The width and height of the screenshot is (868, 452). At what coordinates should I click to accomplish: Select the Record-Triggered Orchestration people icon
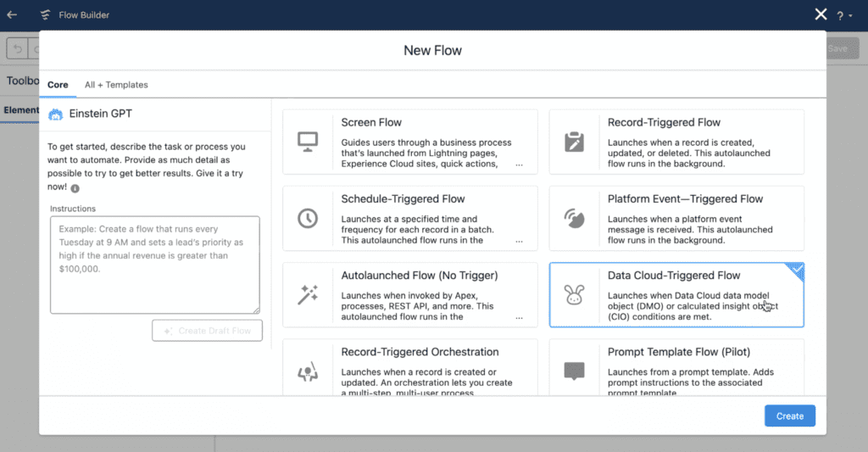point(308,371)
